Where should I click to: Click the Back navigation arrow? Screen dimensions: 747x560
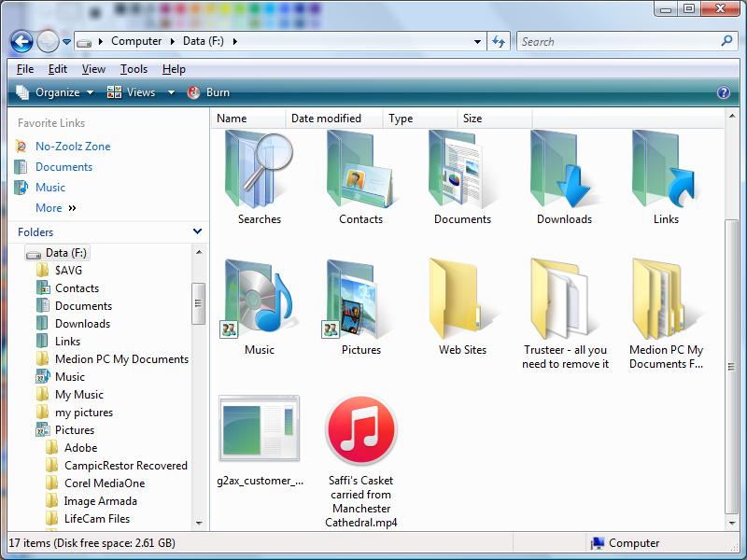pyautogui.click(x=21, y=41)
